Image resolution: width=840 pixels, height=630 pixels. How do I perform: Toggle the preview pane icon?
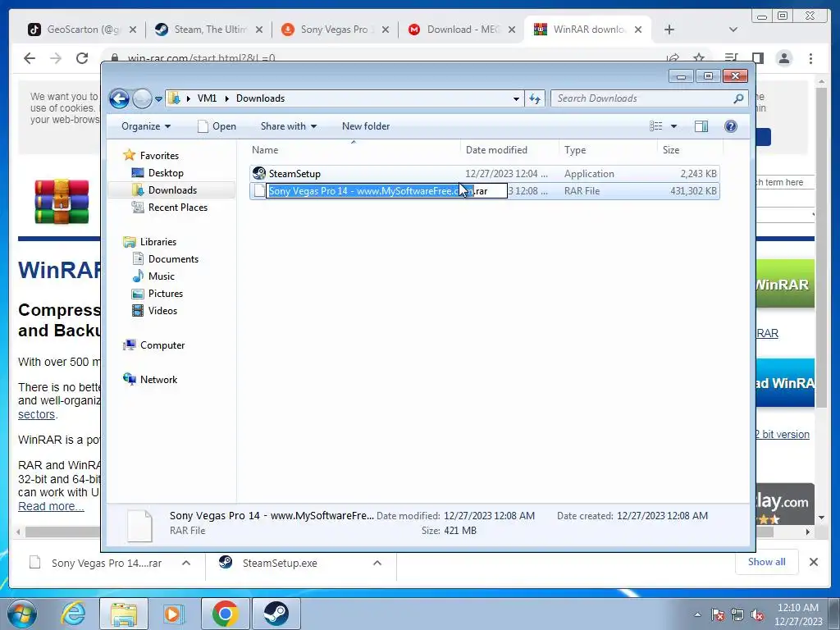[x=701, y=126]
